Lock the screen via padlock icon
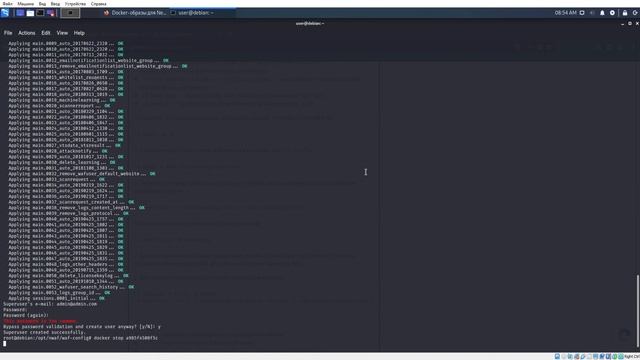The width and height of the screenshot is (640, 360). [x=624, y=13]
